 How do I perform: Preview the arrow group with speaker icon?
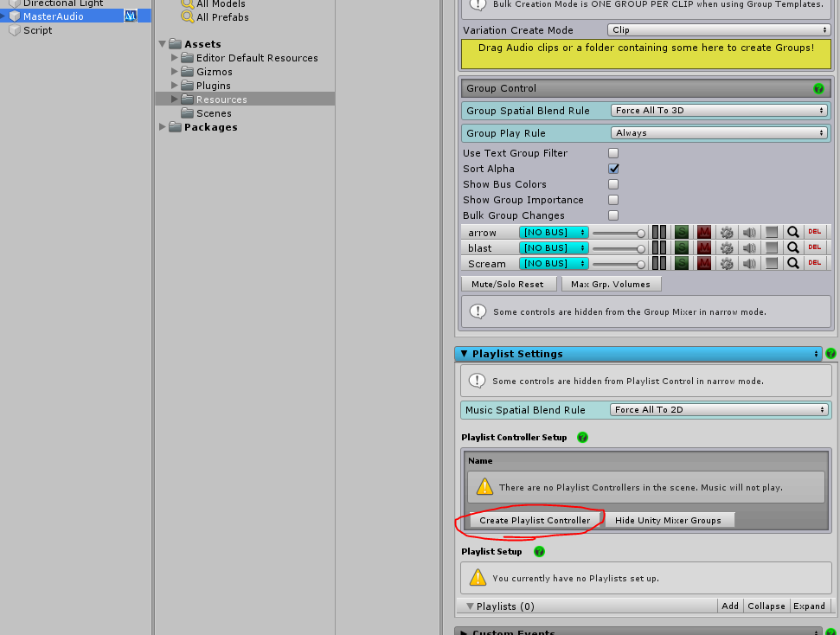749,233
